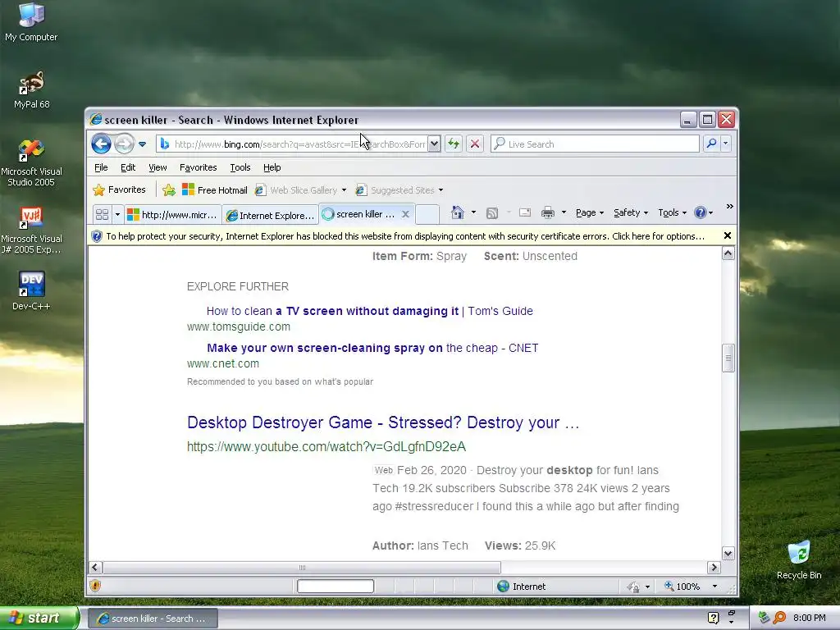Open the Tools menu in menu bar

(240, 167)
